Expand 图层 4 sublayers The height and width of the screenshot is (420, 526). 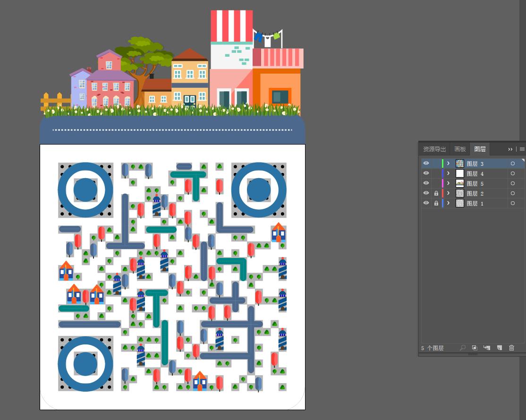point(448,173)
